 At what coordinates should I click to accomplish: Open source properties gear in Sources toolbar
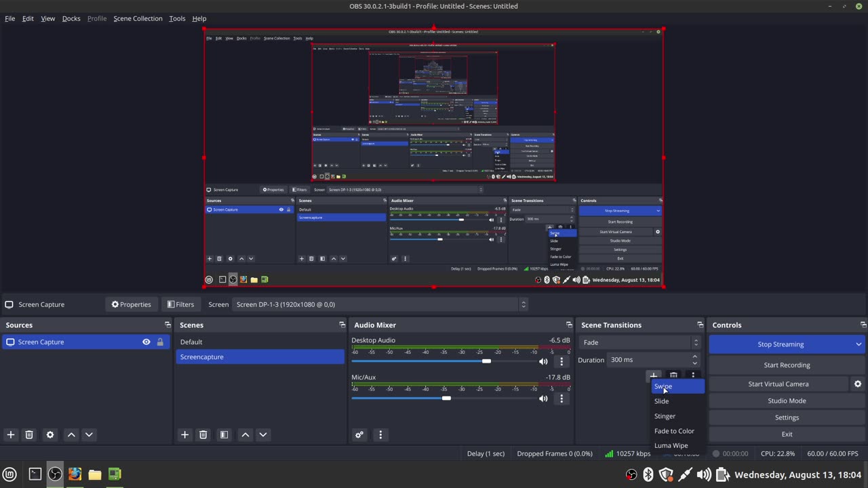click(50, 434)
